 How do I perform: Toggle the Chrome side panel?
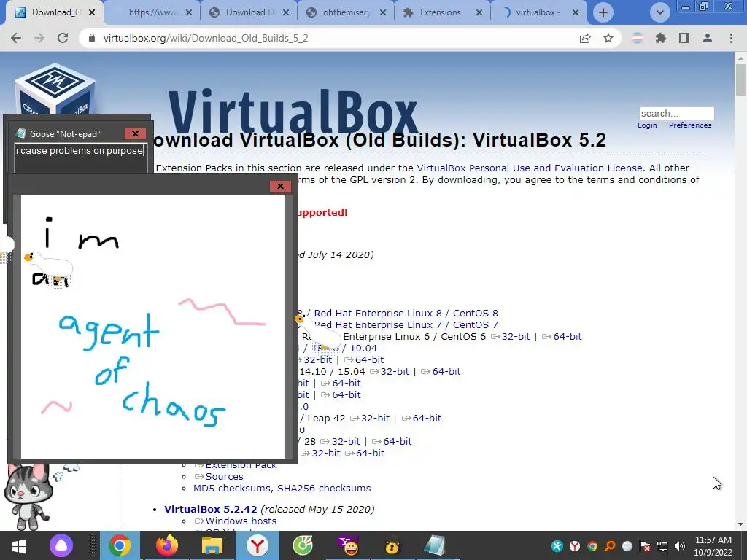(684, 38)
